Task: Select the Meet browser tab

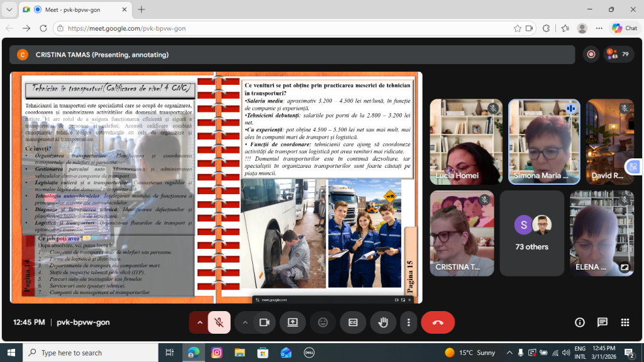Action: pyautogui.click(x=74, y=9)
